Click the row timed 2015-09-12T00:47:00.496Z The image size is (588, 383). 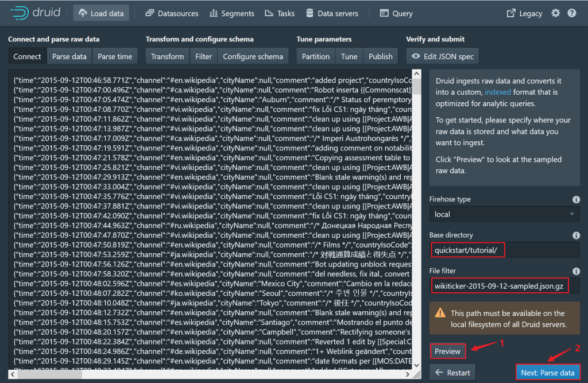[x=212, y=90]
